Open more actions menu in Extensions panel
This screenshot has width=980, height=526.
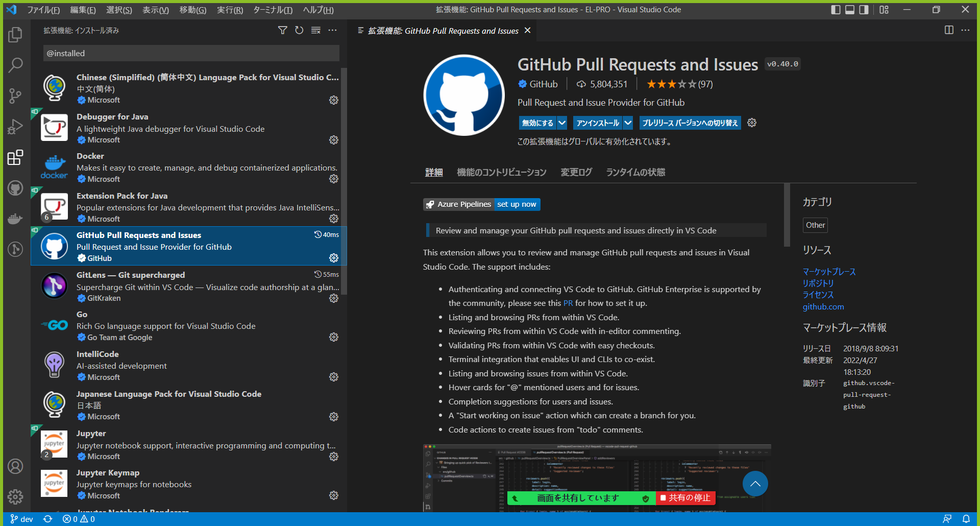tap(333, 30)
